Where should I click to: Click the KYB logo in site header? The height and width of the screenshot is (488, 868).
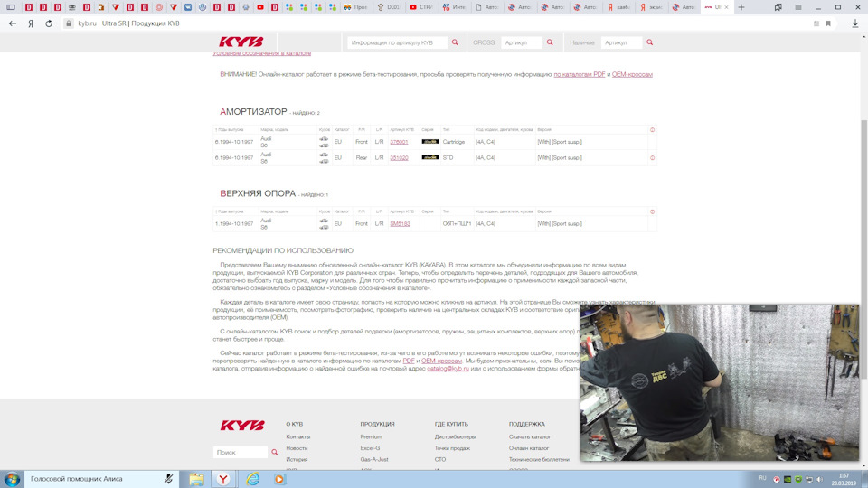point(241,42)
